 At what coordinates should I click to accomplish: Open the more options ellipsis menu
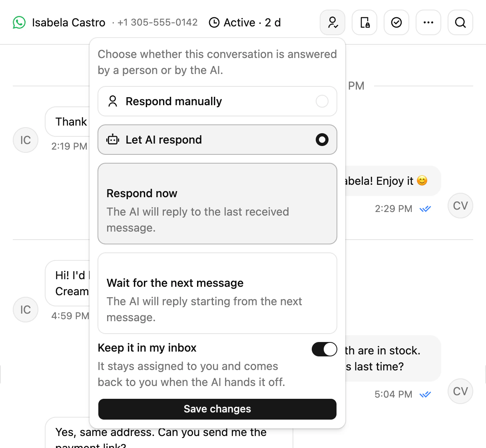point(428,22)
